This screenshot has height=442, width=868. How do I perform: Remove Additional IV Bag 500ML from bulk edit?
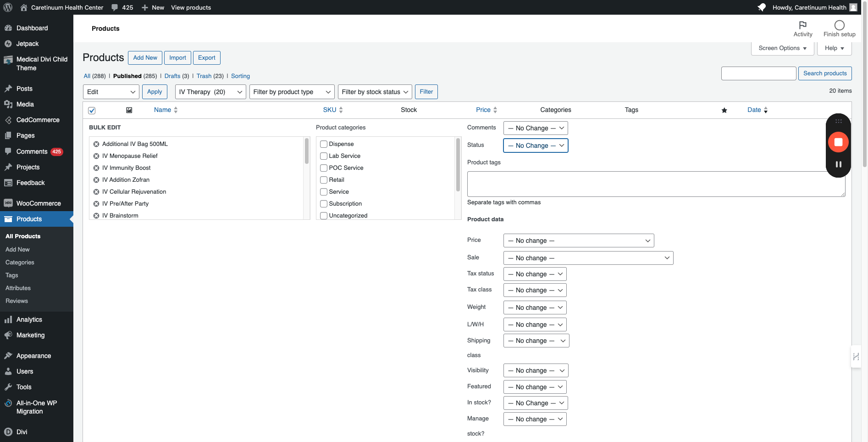pos(96,144)
